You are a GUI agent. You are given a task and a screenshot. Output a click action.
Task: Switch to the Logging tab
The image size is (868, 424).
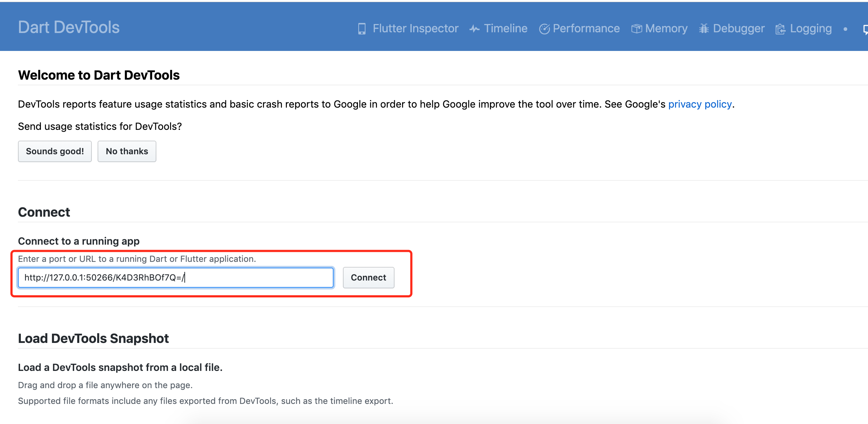click(811, 28)
